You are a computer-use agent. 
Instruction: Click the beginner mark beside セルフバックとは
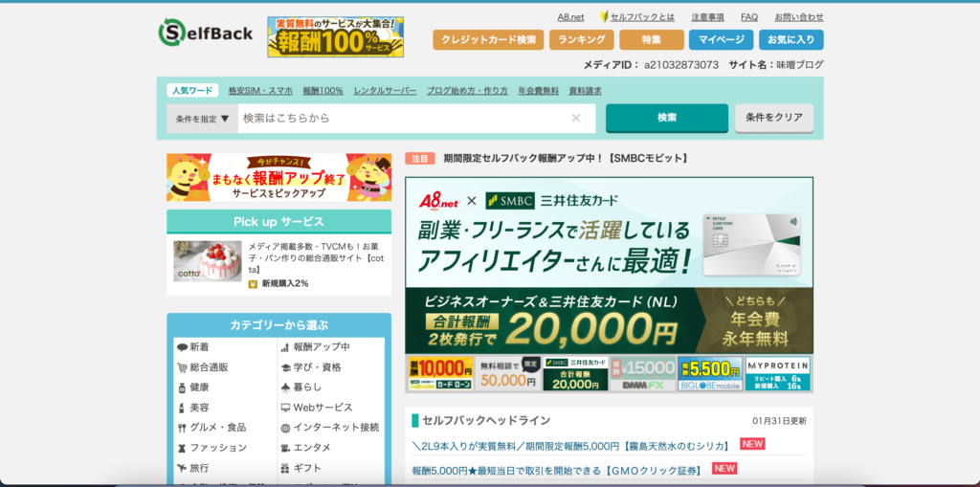605,17
